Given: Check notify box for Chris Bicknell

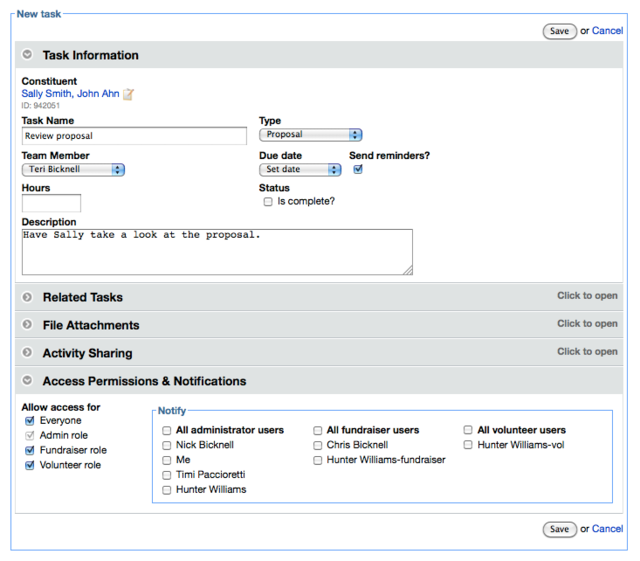Looking at the screenshot, I should click(x=318, y=445).
